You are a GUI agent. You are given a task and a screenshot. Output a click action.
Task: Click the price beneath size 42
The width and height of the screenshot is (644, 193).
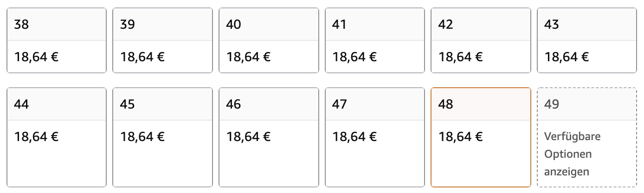[x=461, y=57]
